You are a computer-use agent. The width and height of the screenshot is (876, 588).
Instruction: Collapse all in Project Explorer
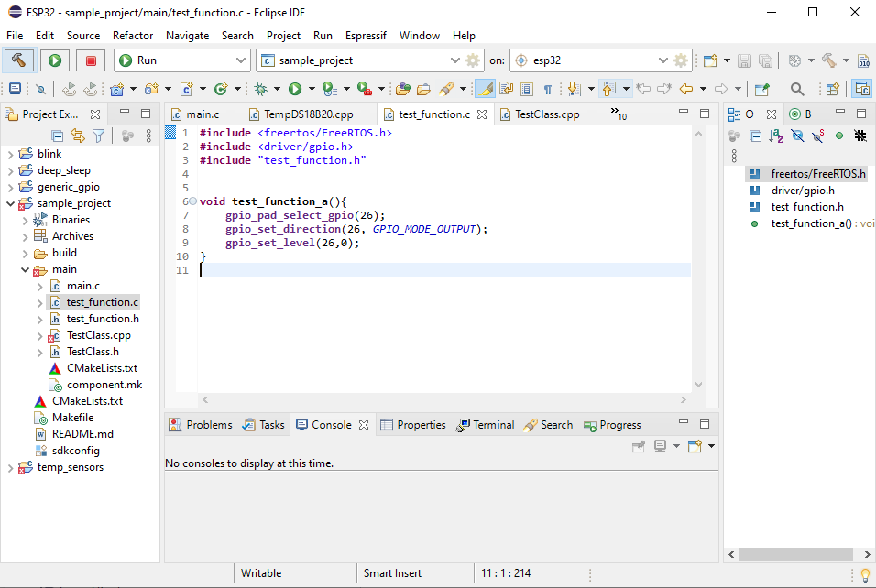pos(58,136)
